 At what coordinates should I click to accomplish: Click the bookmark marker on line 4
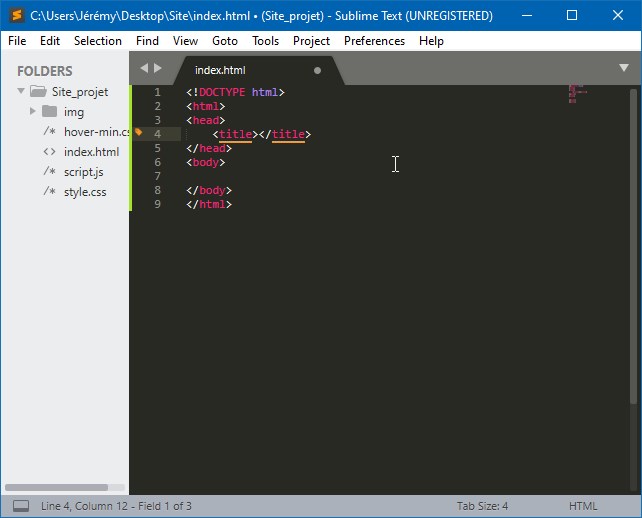[138, 132]
